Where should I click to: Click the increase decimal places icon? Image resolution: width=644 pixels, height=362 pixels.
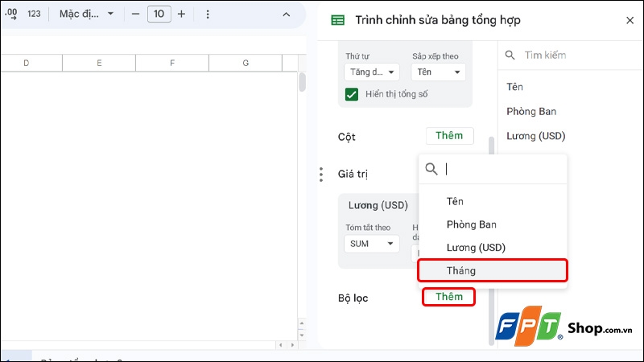click(x=10, y=14)
